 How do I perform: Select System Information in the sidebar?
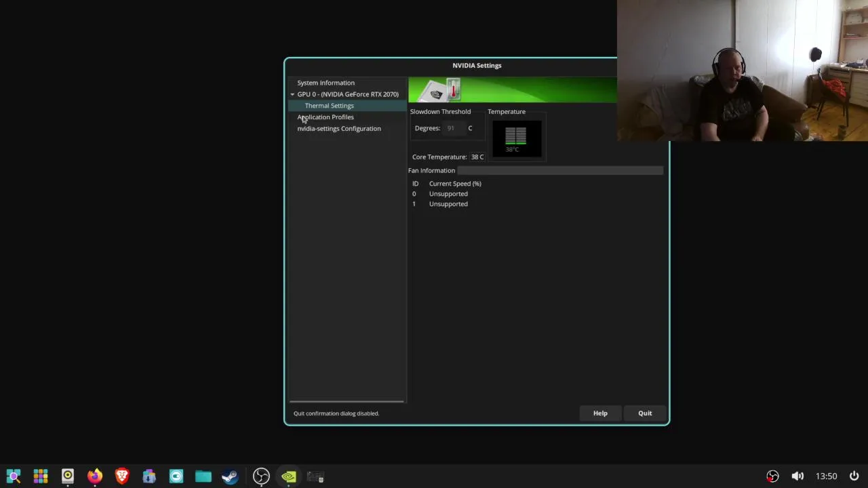[x=325, y=83]
